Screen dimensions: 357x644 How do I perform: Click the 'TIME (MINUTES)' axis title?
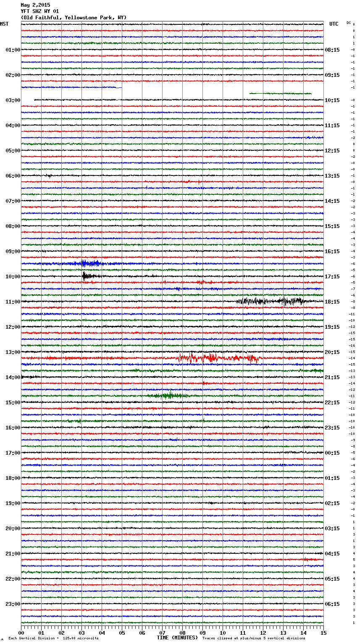click(x=177, y=638)
